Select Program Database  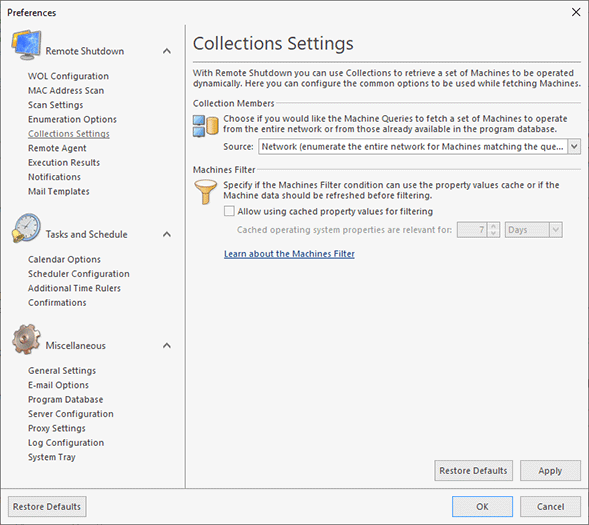65,400
